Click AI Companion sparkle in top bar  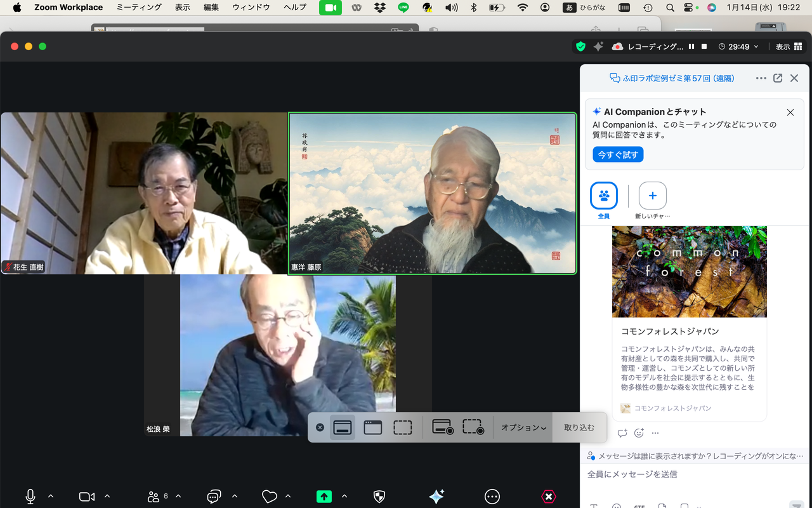[598, 46]
